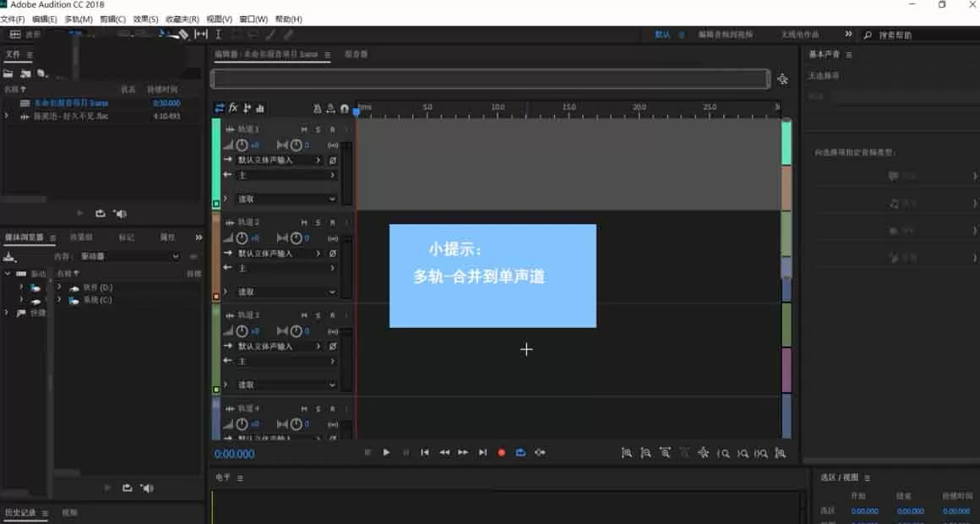Click the open file folder icon
Viewport: 980px width, 524px height.
(x=8, y=74)
